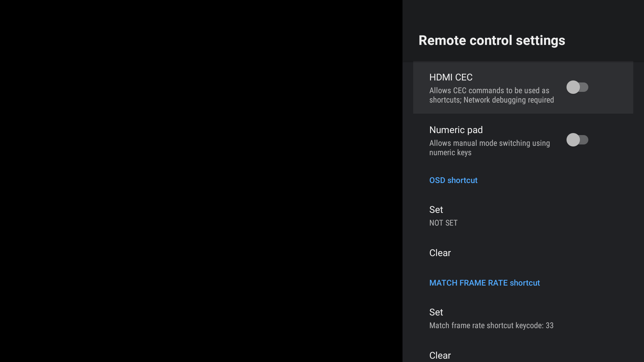This screenshot has height=362, width=644.
Task: Select the Numeric pad setting title
Action: click(x=456, y=130)
